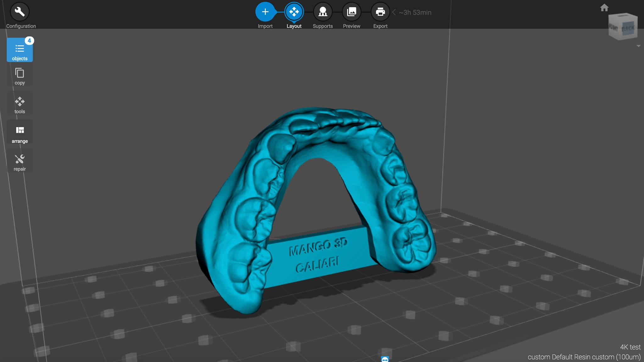Go to the Supports step
This screenshot has height=362, width=644.
point(323,12)
